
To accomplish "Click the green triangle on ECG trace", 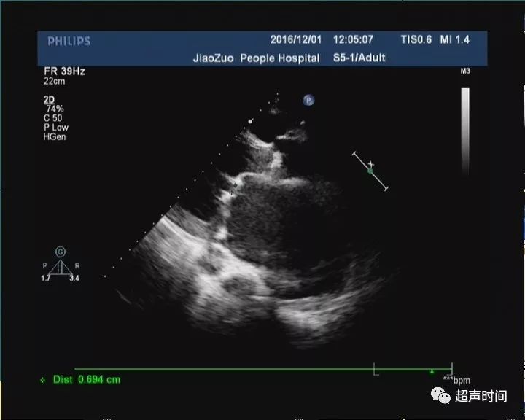I will [432, 371].
